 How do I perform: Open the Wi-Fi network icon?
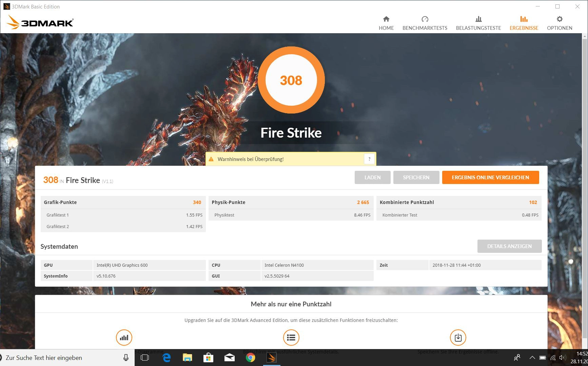point(553,358)
